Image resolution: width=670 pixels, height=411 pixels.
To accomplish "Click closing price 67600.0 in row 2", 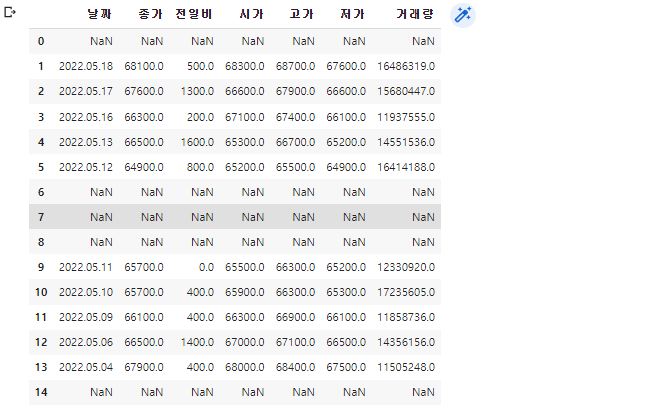I will click(x=144, y=91).
